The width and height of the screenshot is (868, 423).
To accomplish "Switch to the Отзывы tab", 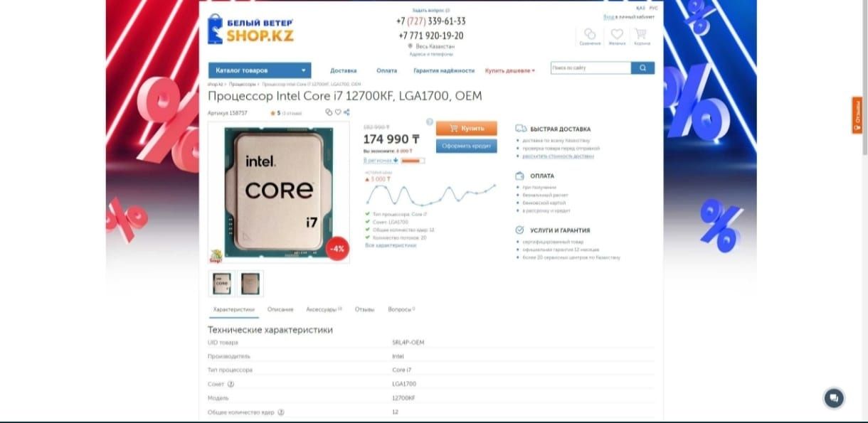I will tap(364, 309).
